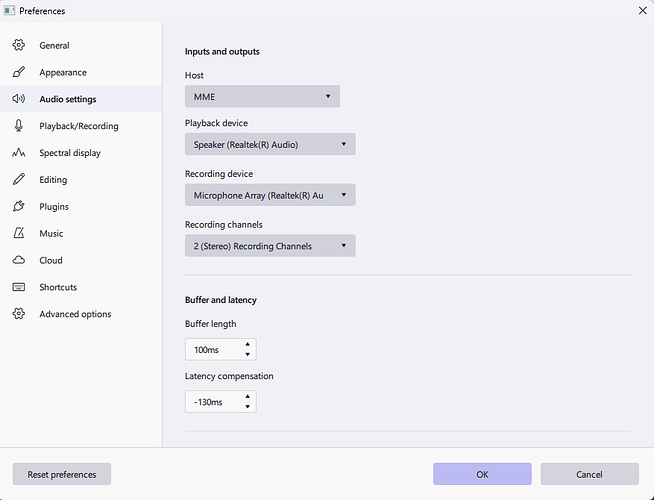The image size is (654, 500).
Task: Decrease latency compensation with down arrow
Action: click(x=247, y=407)
